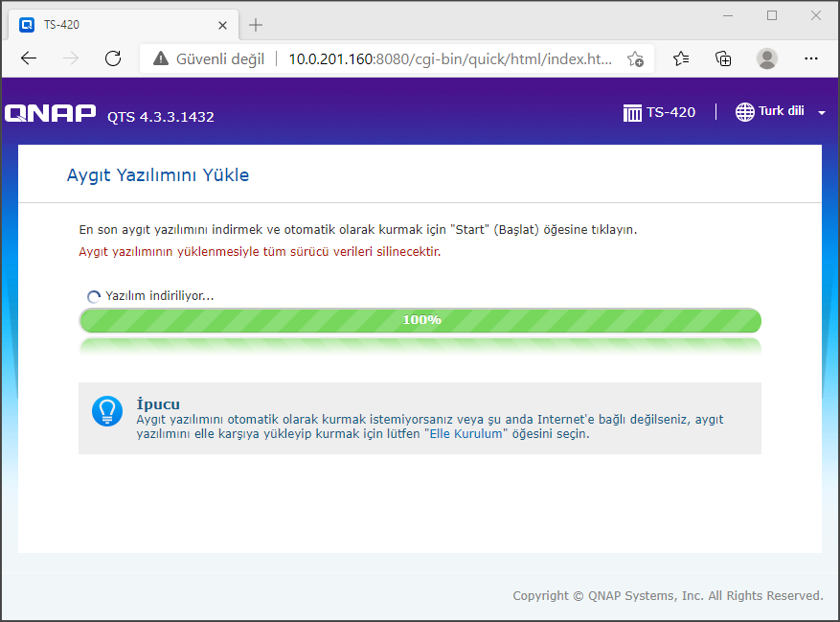Click the address bar URL field
840x622 pixels.
[x=450, y=58]
